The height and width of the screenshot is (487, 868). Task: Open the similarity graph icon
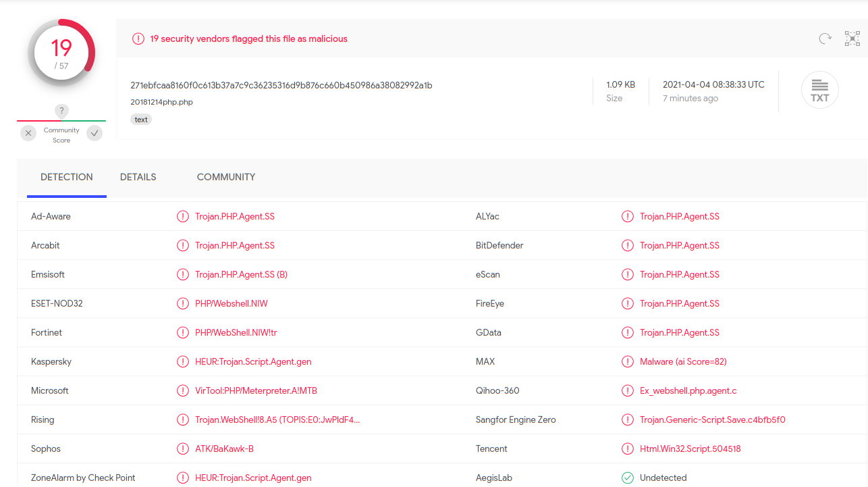point(852,39)
